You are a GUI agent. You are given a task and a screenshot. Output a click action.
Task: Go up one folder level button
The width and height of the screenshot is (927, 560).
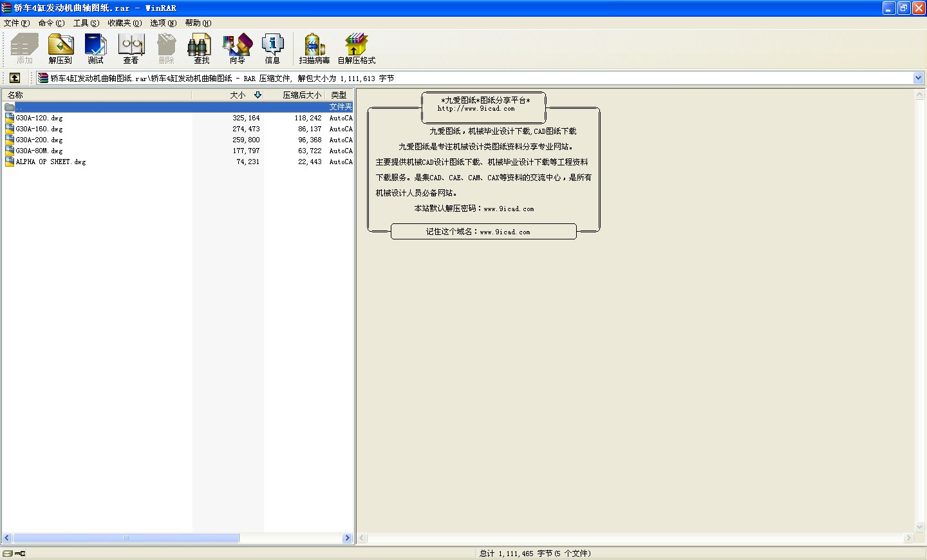pos(14,78)
